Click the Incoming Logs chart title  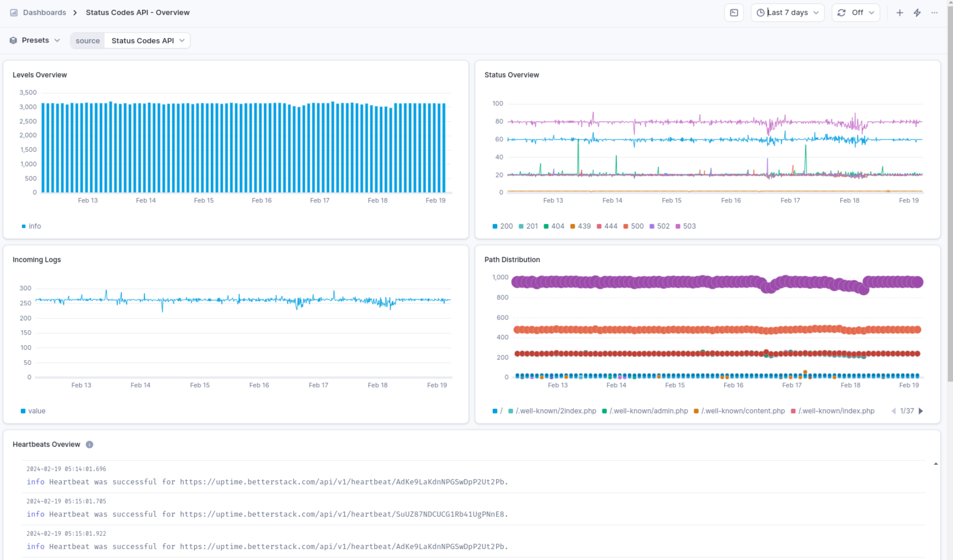(x=37, y=260)
